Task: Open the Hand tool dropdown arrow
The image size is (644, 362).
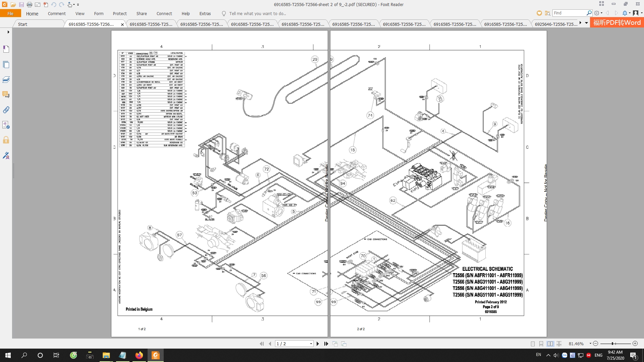Action: click(74, 5)
